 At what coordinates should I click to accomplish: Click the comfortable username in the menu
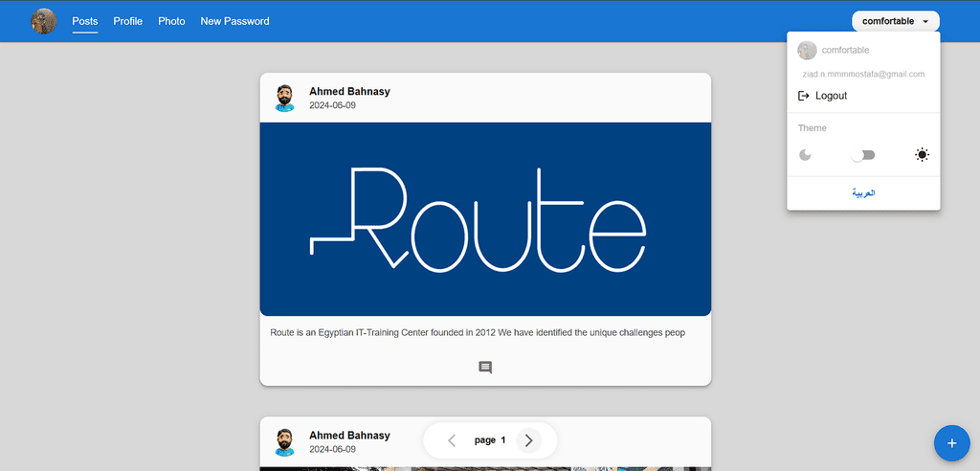845,50
